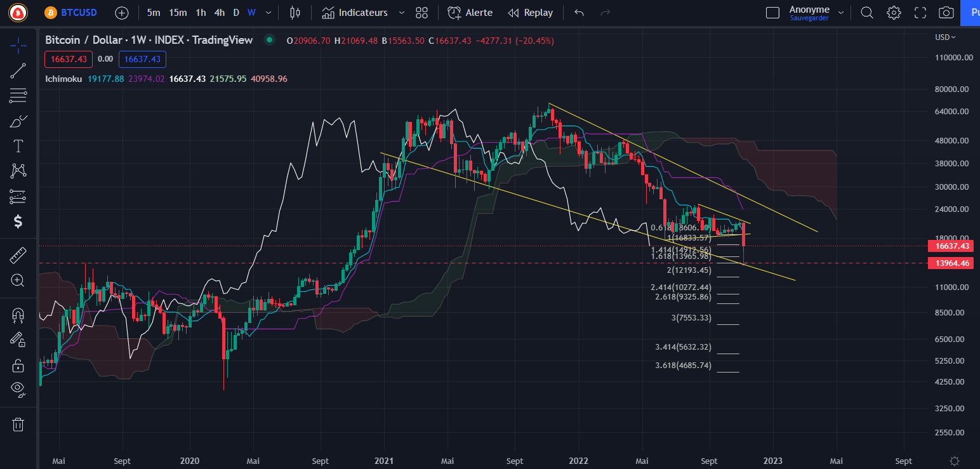
Task: Select the trend line drawing tool
Action: 18,70
